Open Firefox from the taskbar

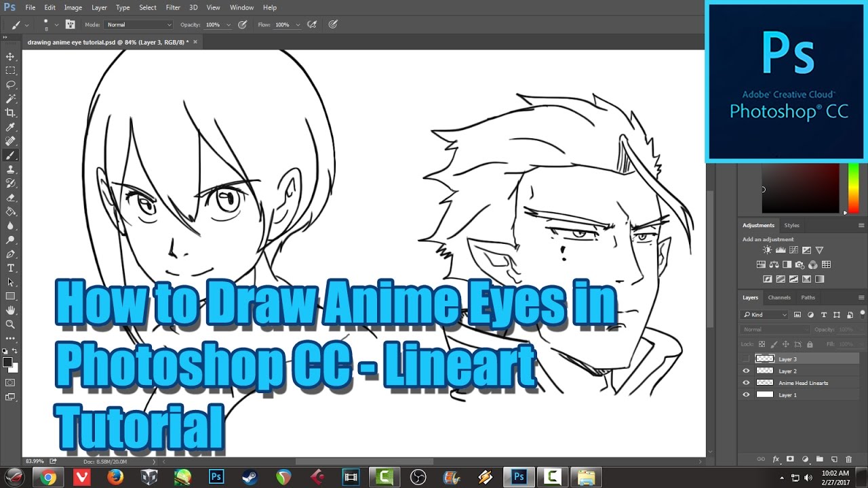click(115, 477)
